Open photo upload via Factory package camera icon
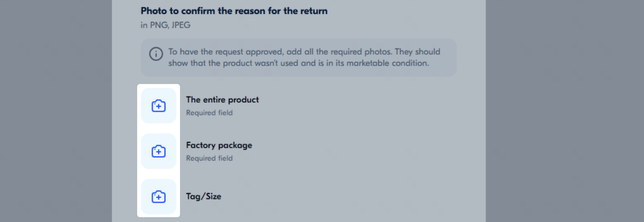 click(158, 151)
